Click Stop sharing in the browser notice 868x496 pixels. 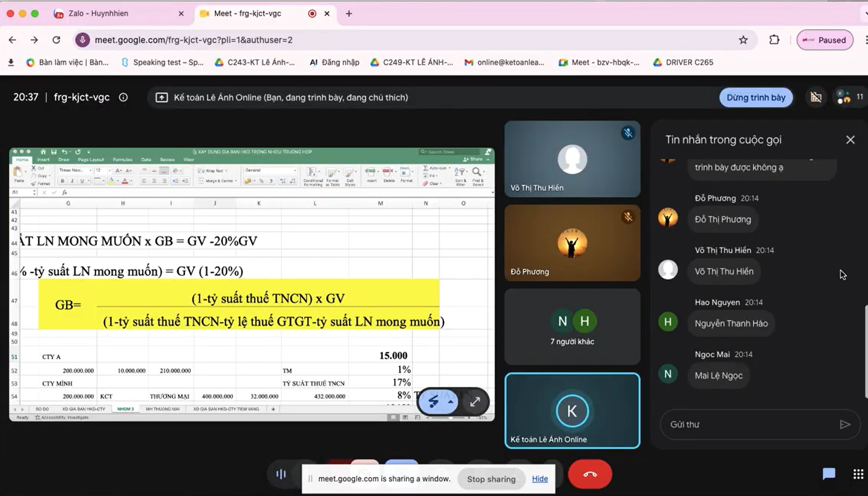click(x=491, y=479)
